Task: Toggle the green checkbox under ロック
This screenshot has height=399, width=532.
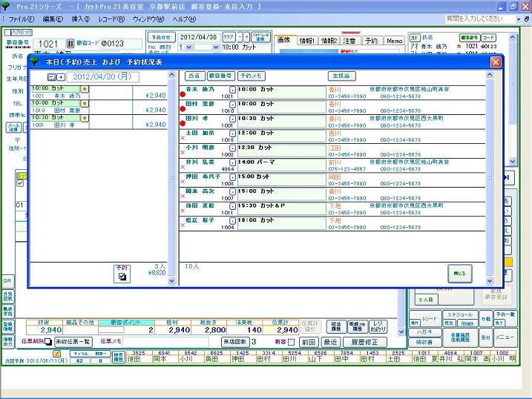Action: [x=20, y=183]
